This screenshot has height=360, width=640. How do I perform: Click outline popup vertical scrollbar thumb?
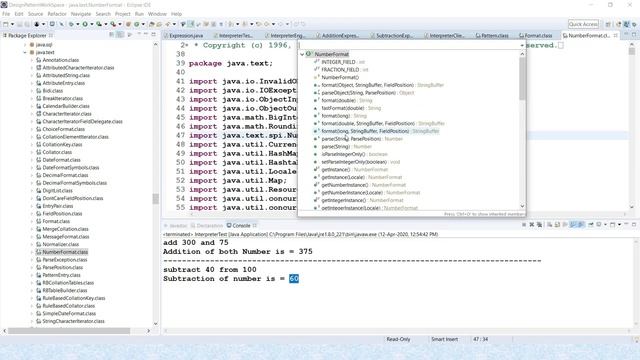click(x=522, y=78)
